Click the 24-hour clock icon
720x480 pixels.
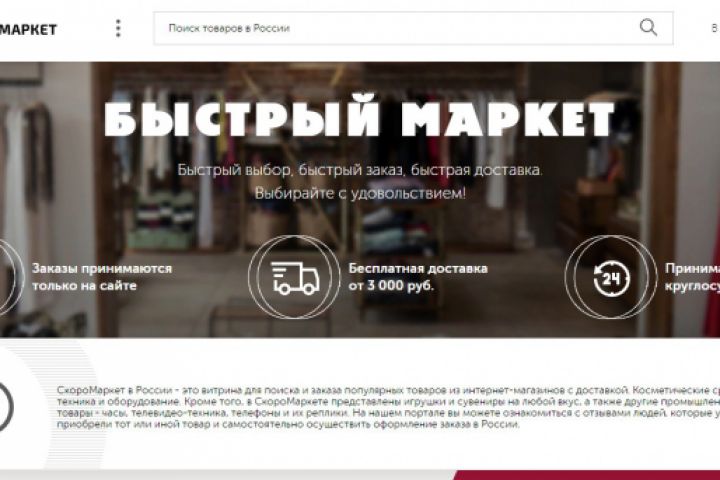[x=611, y=277]
